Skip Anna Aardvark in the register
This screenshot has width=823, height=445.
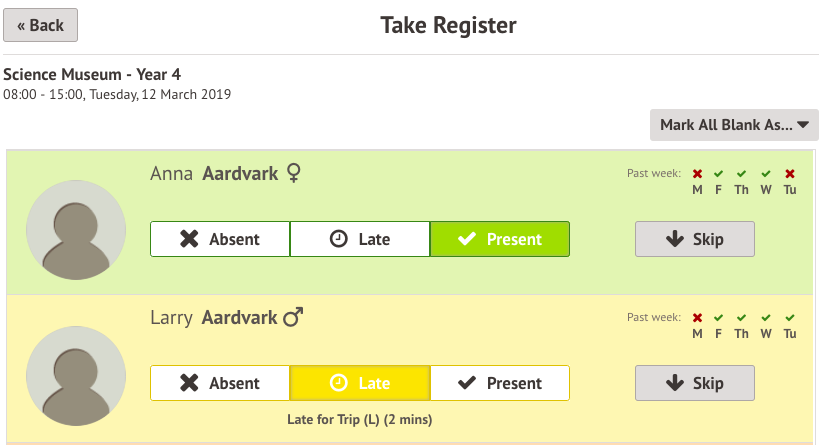coord(695,239)
